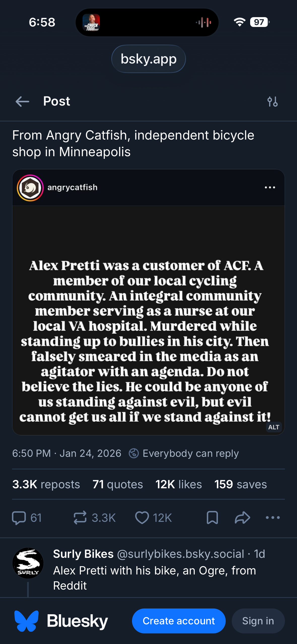View the 12K likes list
Viewport: 297px width, 644px height.
(179, 484)
